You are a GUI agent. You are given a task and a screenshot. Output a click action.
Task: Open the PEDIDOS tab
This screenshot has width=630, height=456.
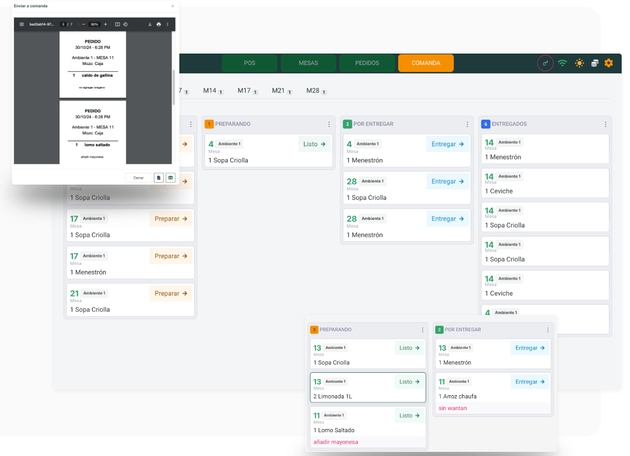366,63
